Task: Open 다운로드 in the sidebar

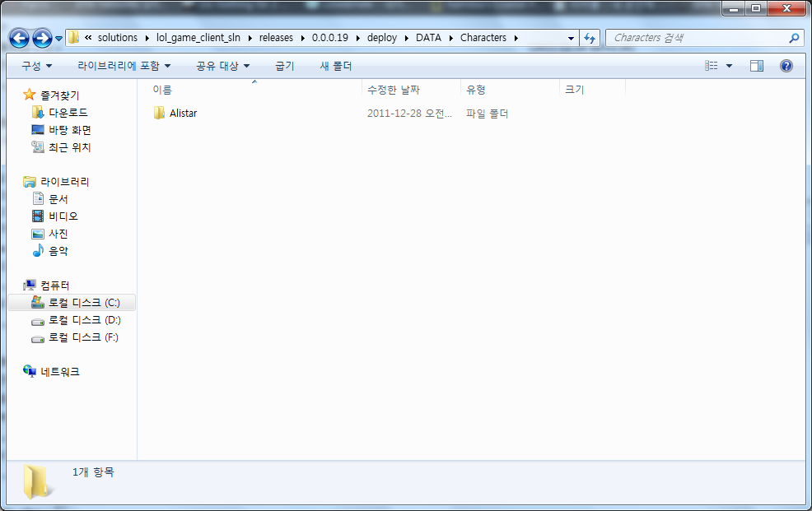Action: tap(68, 112)
